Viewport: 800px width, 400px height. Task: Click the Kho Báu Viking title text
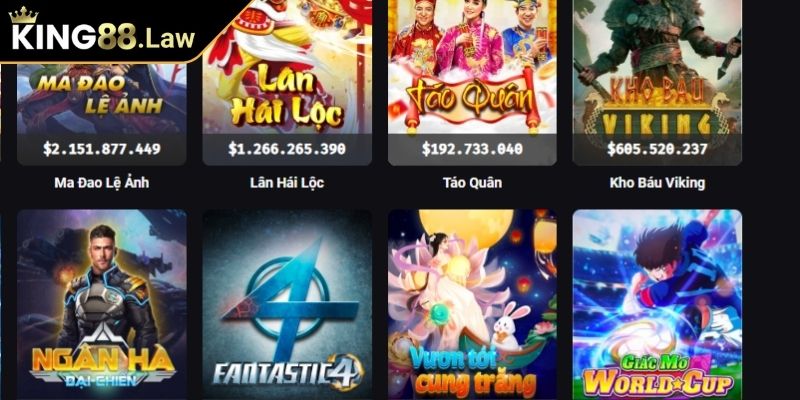pyautogui.click(x=657, y=182)
